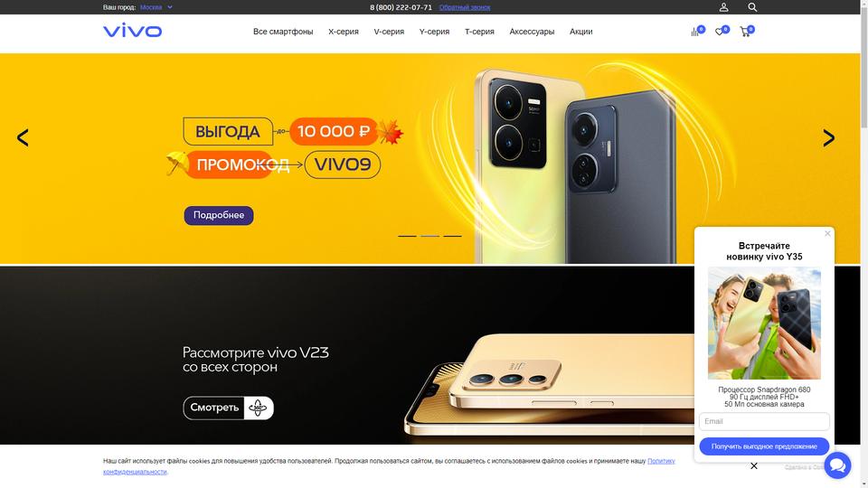Screen dimensions: 868x488
Task: Click the Смотреть 360 button
Action: [229, 408]
